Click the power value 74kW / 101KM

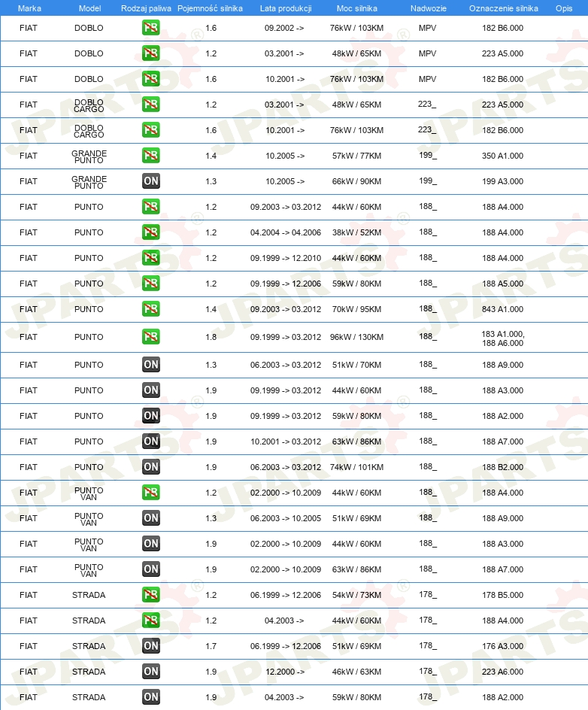pos(356,467)
